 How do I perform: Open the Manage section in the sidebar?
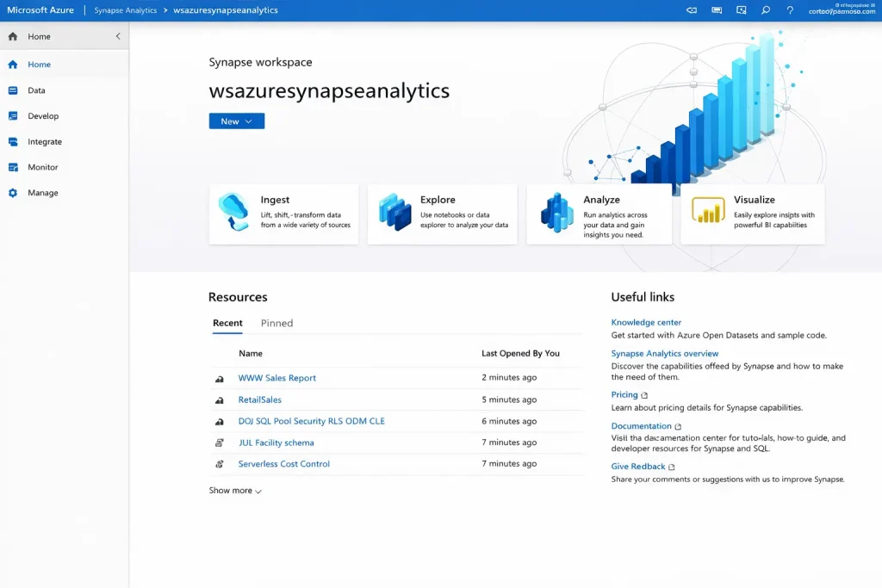(x=43, y=193)
